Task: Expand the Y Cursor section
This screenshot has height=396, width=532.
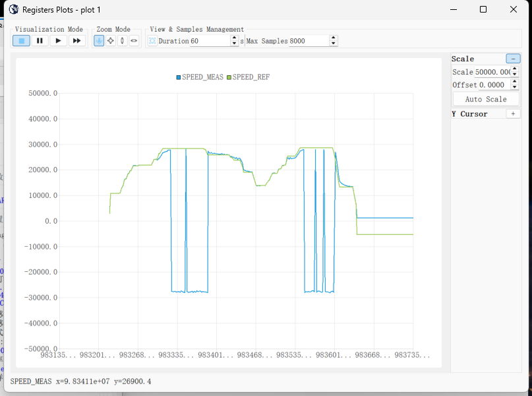Action: [x=513, y=114]
